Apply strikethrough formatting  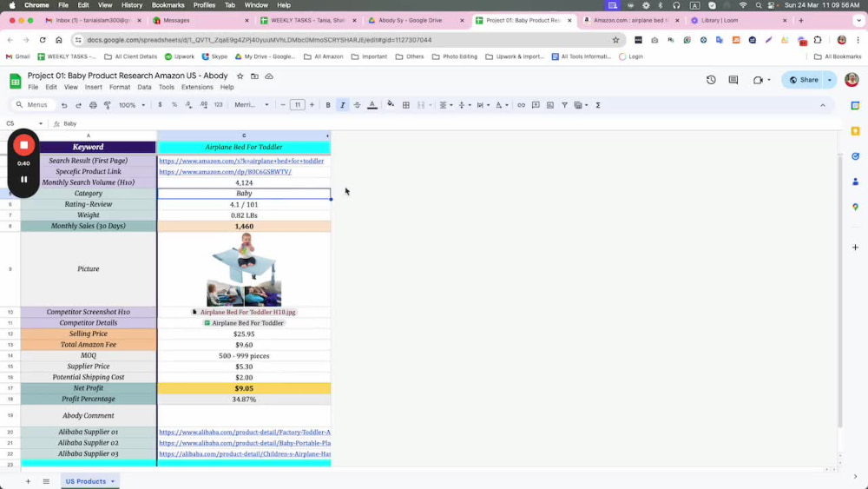coord(357,105)
